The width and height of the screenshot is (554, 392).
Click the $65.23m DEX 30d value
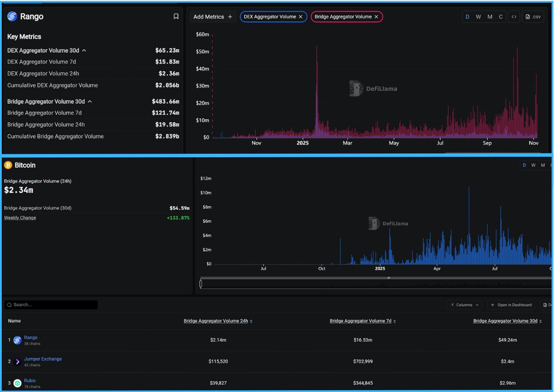pos(167,50)
